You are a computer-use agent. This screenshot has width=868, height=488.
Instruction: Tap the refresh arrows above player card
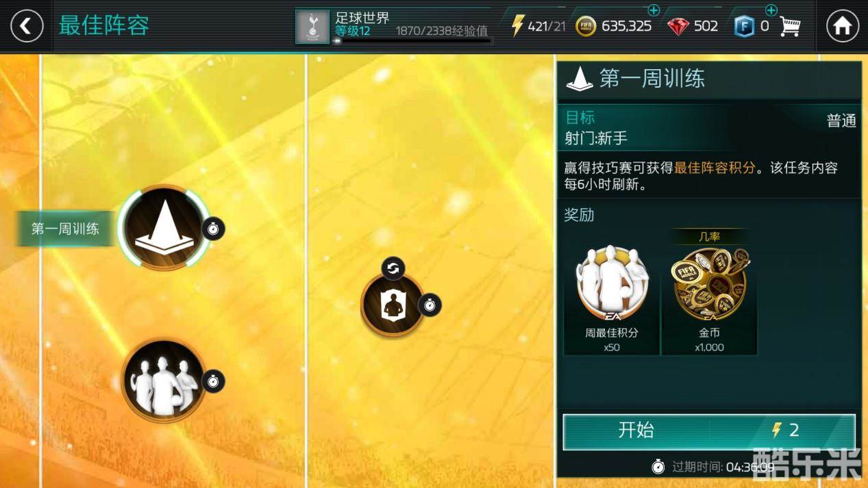(393, 268)
